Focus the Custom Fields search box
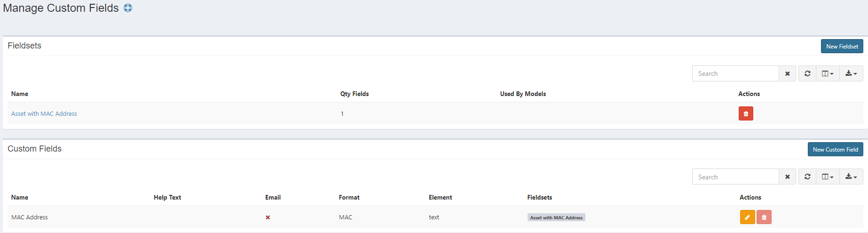868x233 pixels. pyautogui.click(x=735, y=177)
